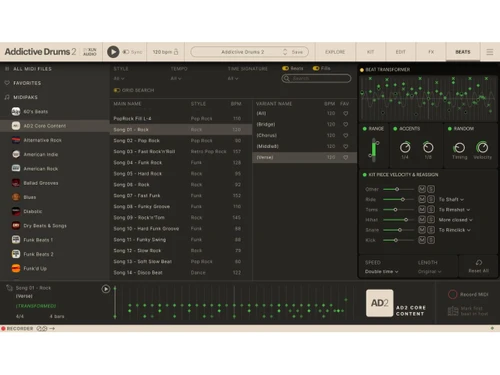Favorite the (Verse) variant heart
The width and height of the screenshot is (500, 375).
(346, 157)
